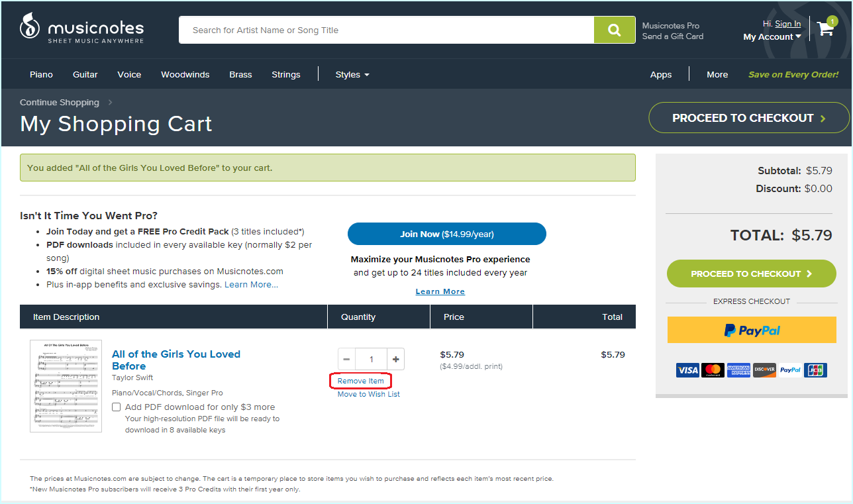Click the American Express icon

[x=738, y=370]
